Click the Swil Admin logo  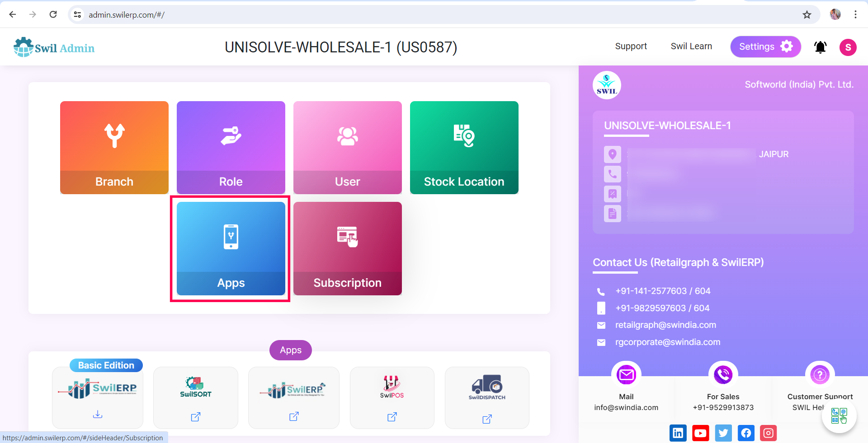point(54,47)
